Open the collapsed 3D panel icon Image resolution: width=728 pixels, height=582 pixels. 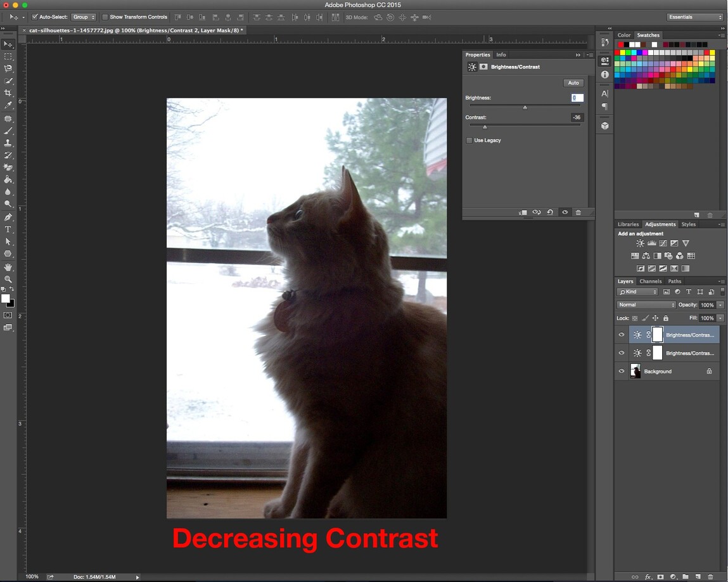(604, 126)
